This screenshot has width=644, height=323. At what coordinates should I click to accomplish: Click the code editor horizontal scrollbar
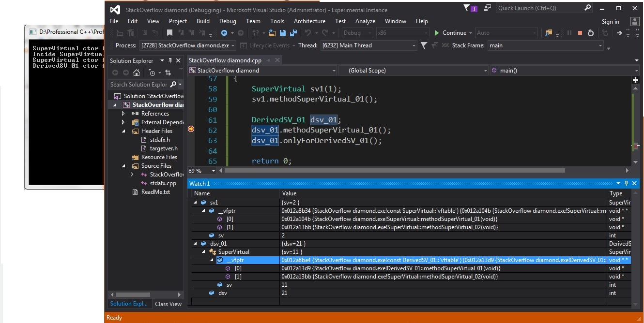pos(395,171)
